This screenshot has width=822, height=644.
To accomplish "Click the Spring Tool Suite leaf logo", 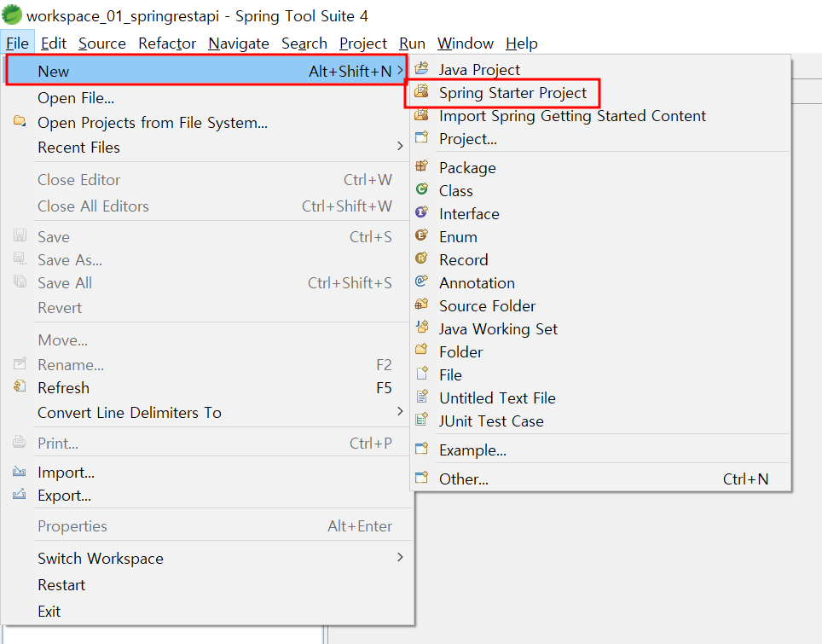I will pyautogui.click(x=12, y=15).
